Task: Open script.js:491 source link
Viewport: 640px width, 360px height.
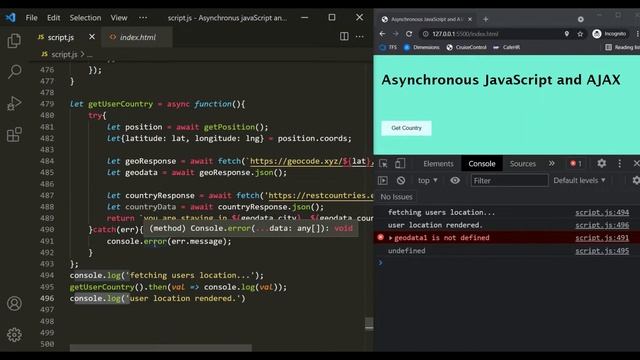Action: tap(602, 238)
